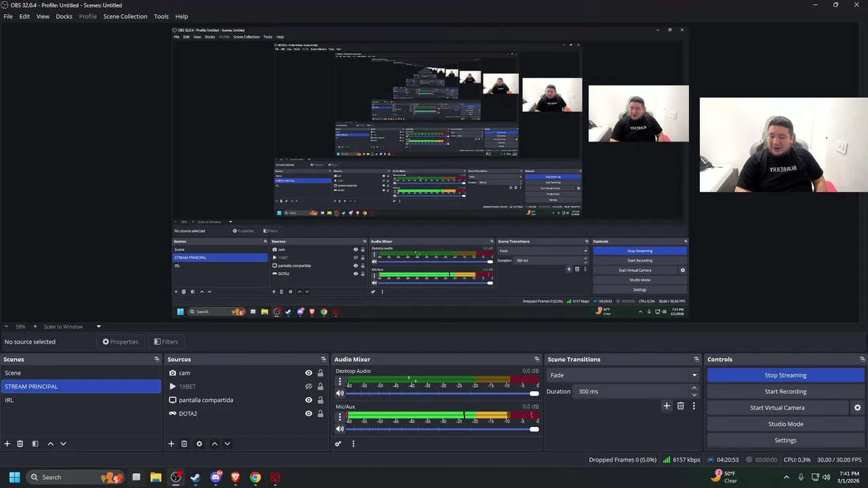Open source properties gear in Sources panel

coord(199,443)
